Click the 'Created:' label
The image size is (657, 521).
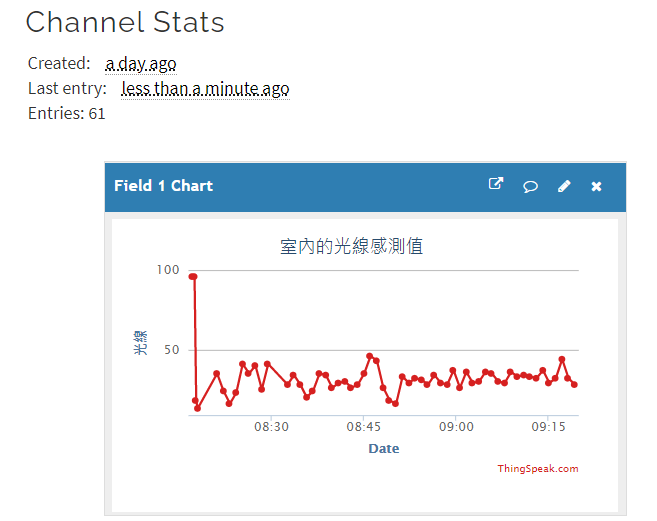point(59,63)
